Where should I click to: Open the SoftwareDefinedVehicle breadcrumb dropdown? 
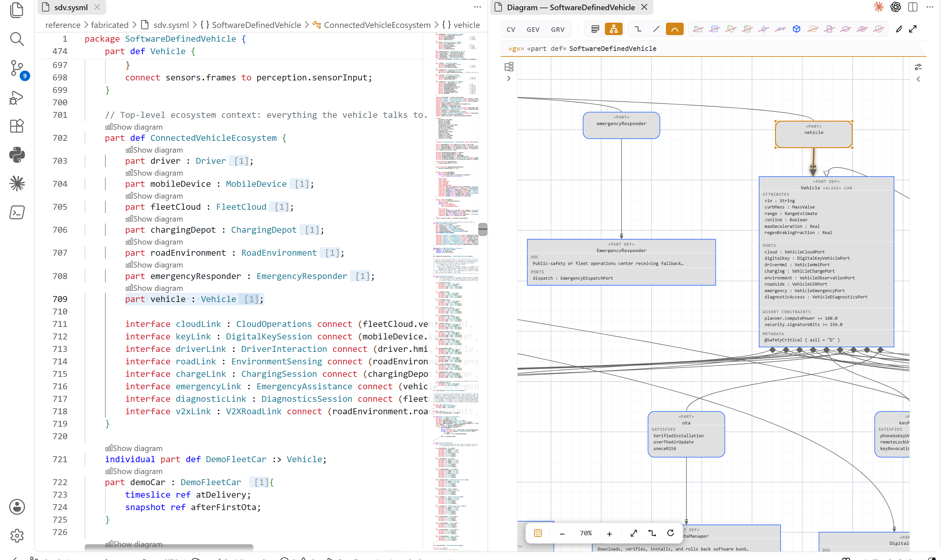251,25
